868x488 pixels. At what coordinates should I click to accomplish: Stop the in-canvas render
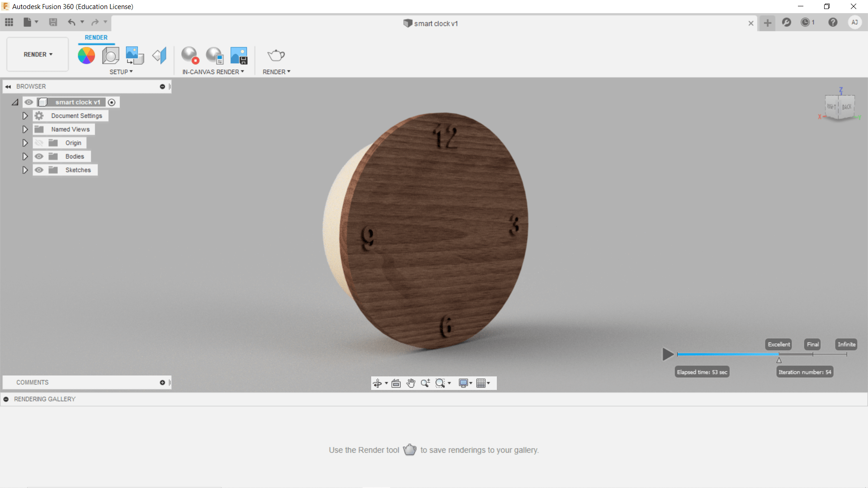click(x=190, y=56)
